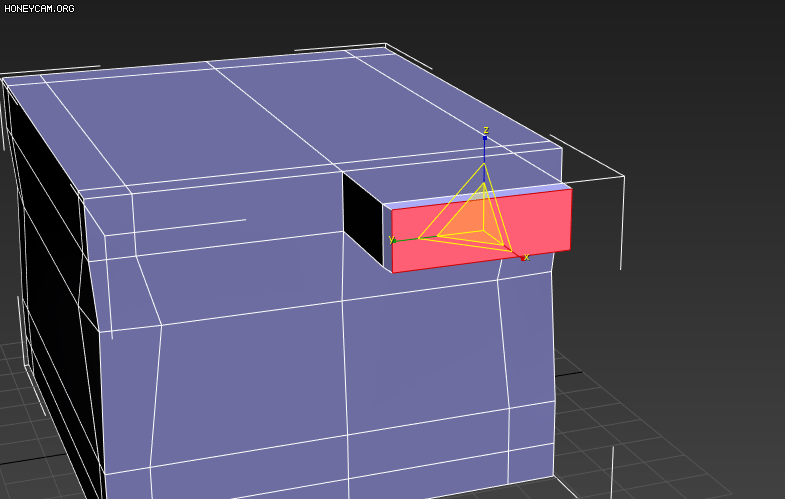
Task: Select the black inner side face of the notch
Action: 363,219
